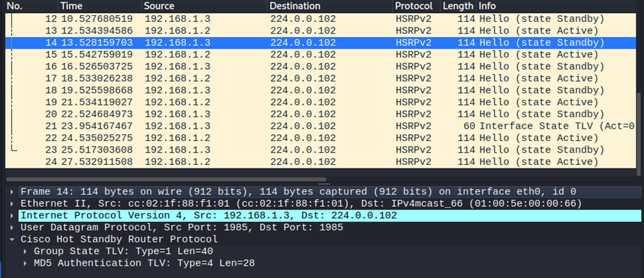This screenshot has width=644, height=278.
Task: Select packet 17 at time 18.533026238
Action: click(321, 79)
